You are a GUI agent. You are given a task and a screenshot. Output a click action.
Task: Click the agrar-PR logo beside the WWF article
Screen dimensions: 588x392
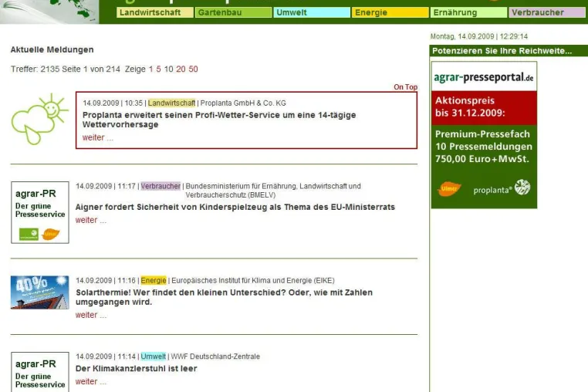pyautogui.click(x=40, y=372)
